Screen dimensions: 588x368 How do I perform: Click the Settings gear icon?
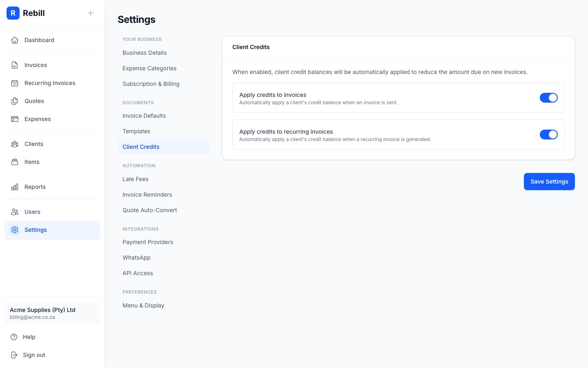(x=15, y=230)
